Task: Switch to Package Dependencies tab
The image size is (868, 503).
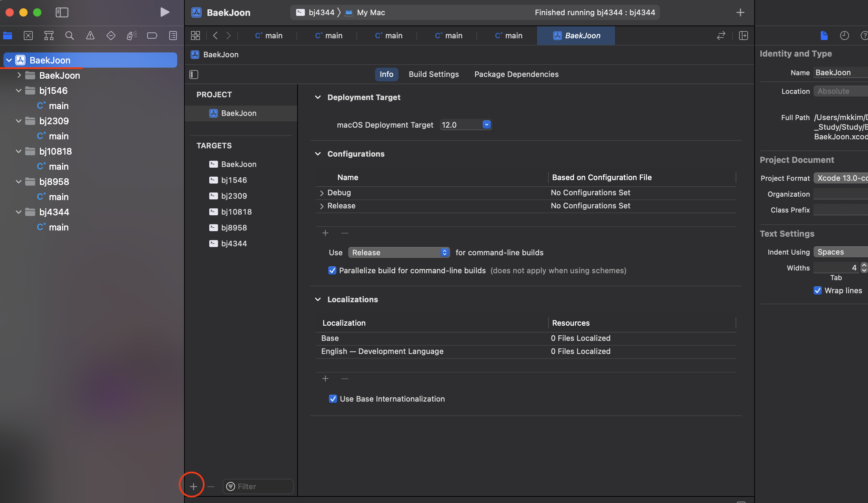Action: click(516, 74)
